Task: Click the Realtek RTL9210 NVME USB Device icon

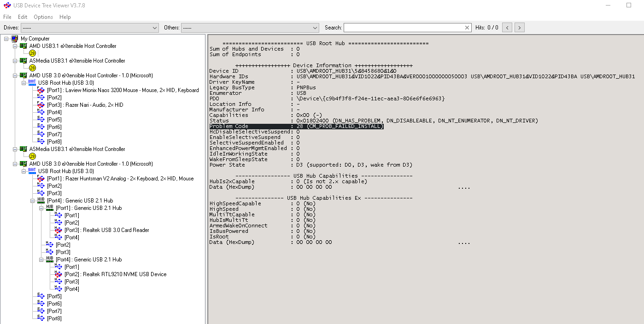Action: (59, 274)
